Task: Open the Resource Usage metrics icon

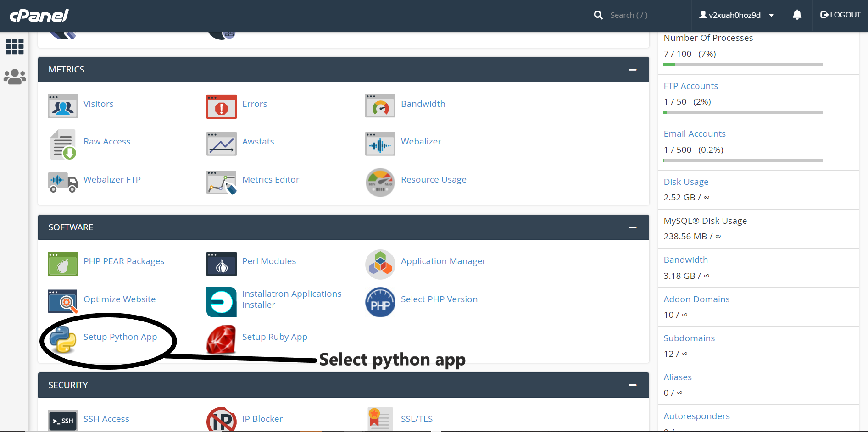Action: [380, 182]
